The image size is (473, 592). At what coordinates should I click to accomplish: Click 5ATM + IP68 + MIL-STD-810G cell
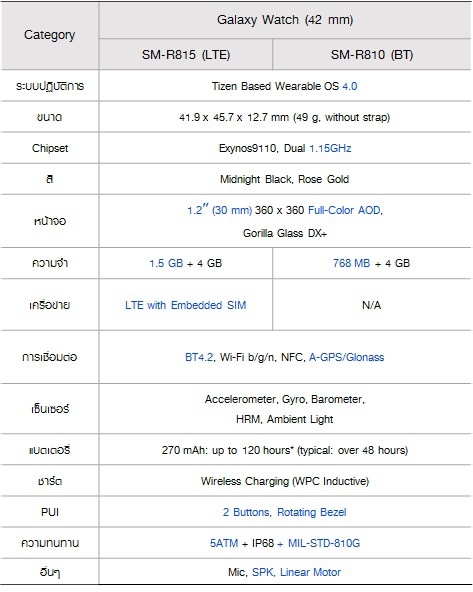click(285, 543)
